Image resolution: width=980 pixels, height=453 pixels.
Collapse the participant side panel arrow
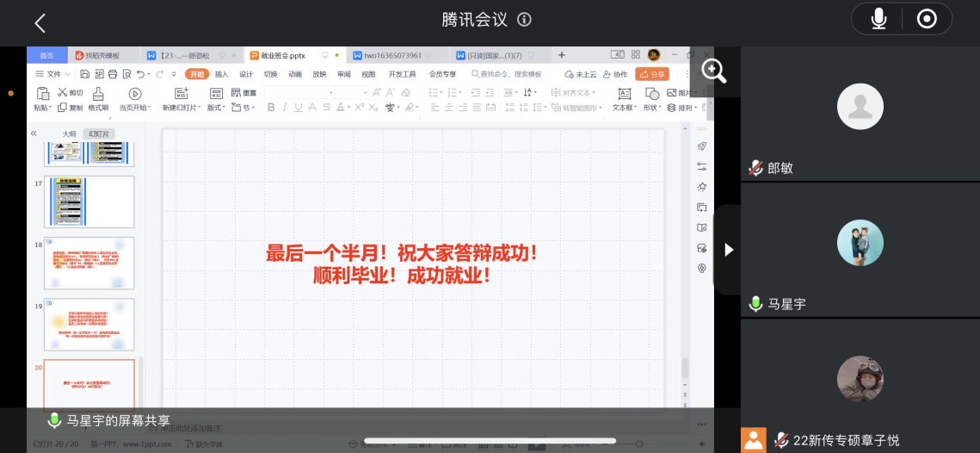tap(729, 250)
